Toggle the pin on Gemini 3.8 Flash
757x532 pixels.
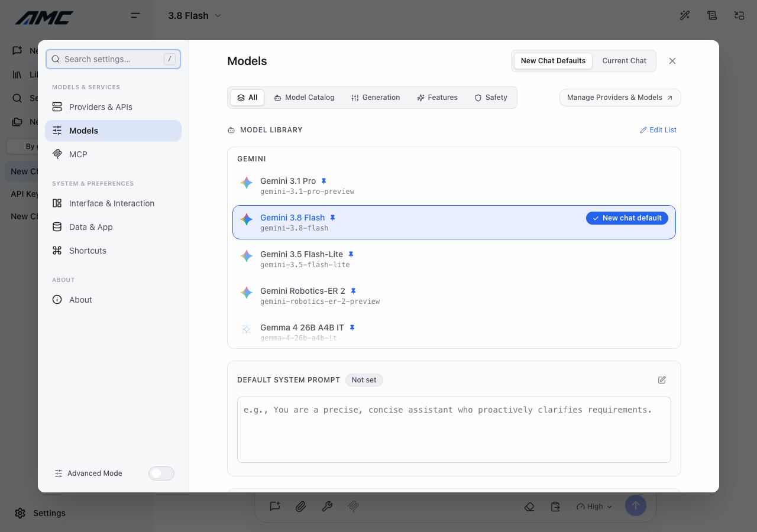click(x=332, y=218)
